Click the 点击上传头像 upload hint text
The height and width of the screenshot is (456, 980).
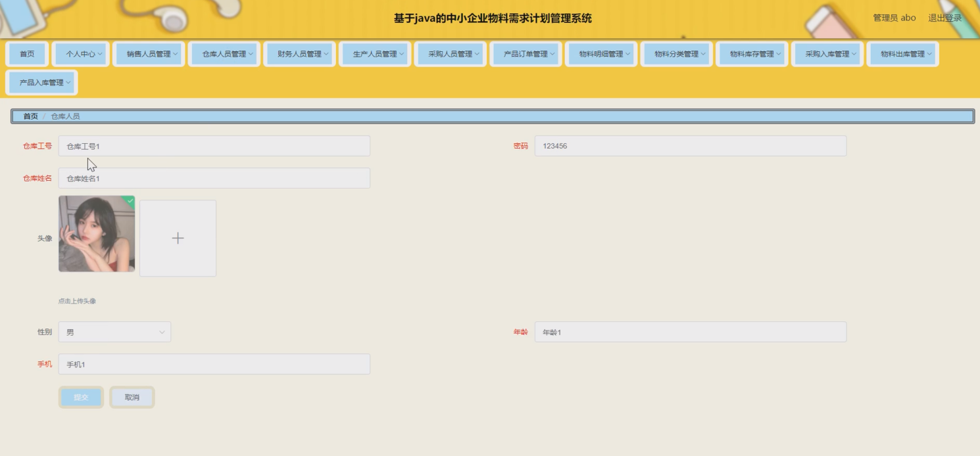pos(78,301)
